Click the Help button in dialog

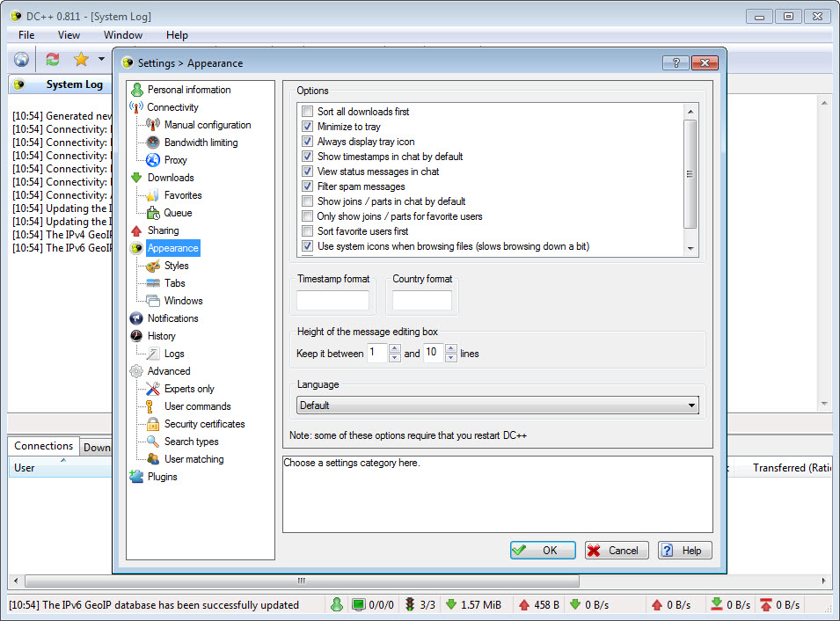(x=684, y=551)
